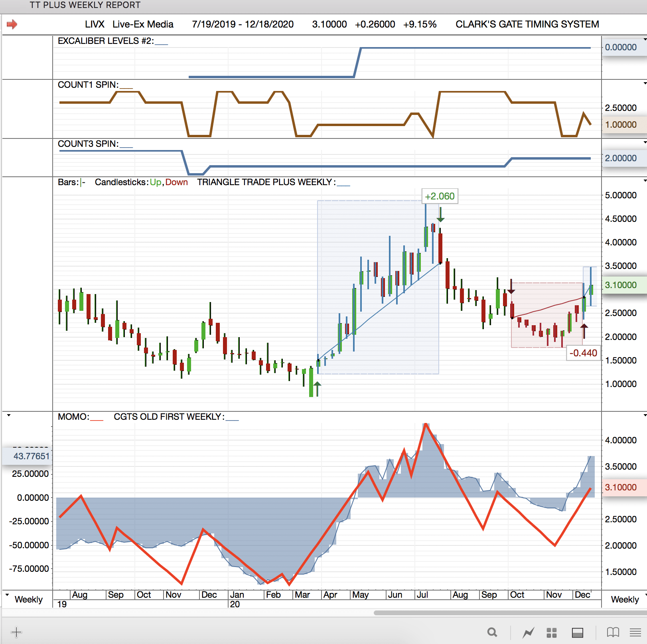Screen dimensions: 647x644
Task: Click the plus icon at bottom left
Action: pos(16,632)
